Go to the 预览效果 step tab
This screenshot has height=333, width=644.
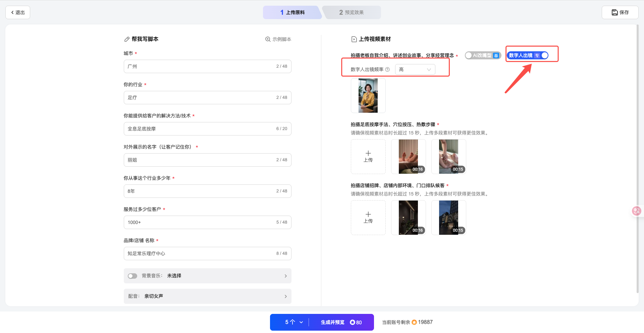[351, 12]
